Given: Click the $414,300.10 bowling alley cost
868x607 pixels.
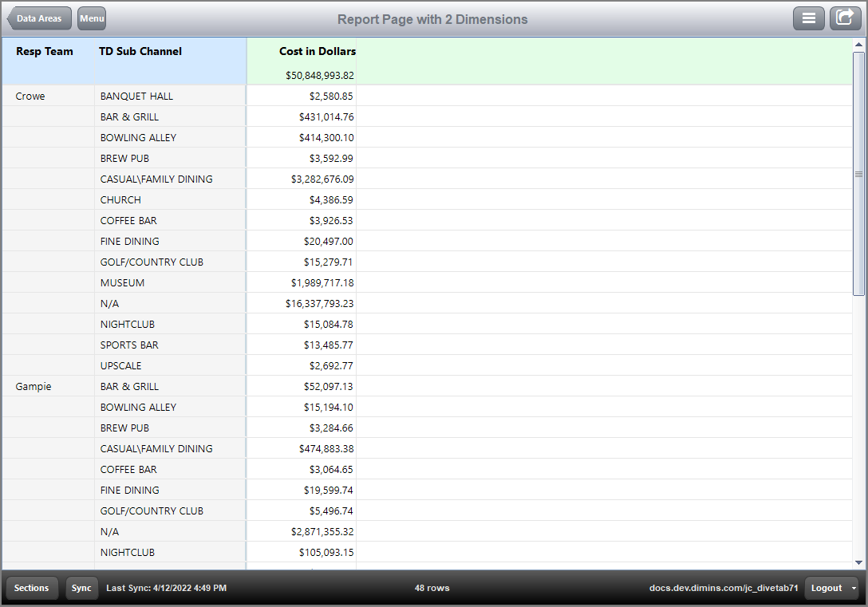Looking at the screenshot, I should click(326, 138).
